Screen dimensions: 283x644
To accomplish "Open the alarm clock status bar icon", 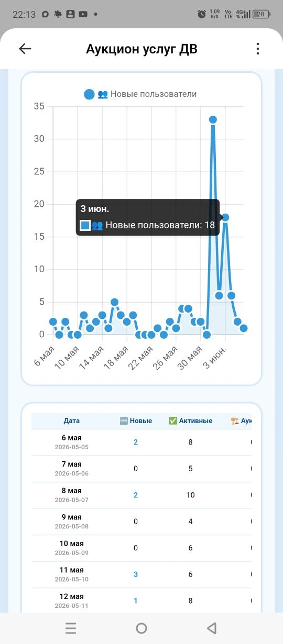I will coord(202,15).
